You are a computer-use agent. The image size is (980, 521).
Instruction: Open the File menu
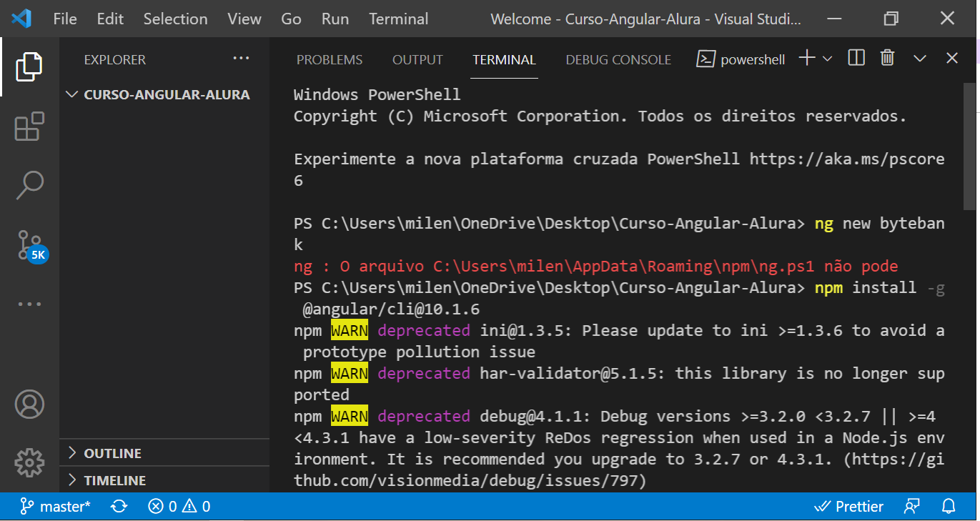(65, 19)
